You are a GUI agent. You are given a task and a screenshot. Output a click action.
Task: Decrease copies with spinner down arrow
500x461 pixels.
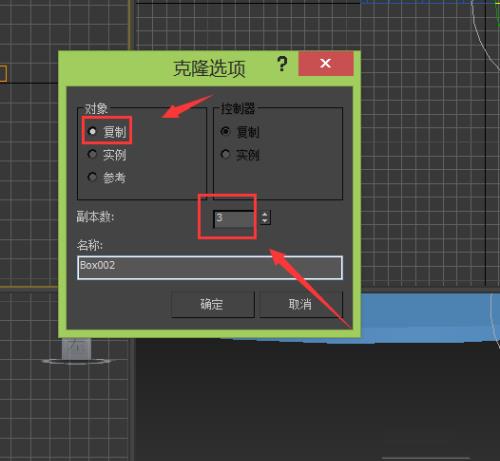pos(265,221)
